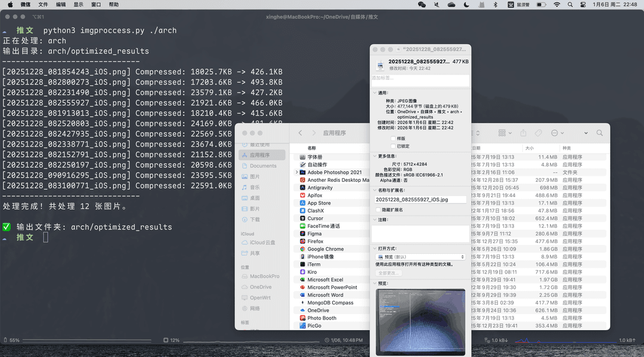Open the 文件 menu in the menu bar
644x357 pixels.
coord(43,5)
